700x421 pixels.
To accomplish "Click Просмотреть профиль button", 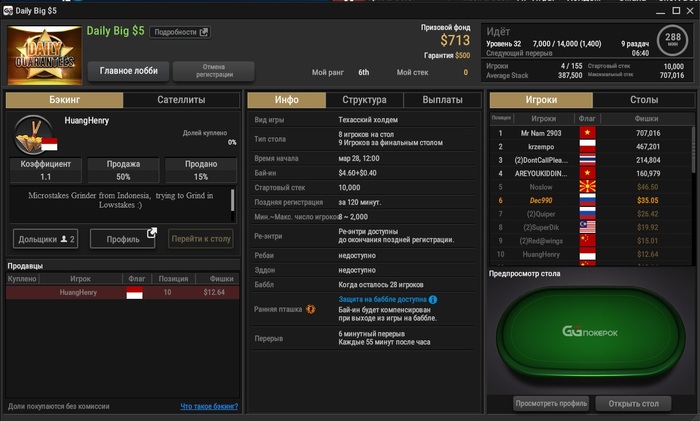I will [551, 403].
